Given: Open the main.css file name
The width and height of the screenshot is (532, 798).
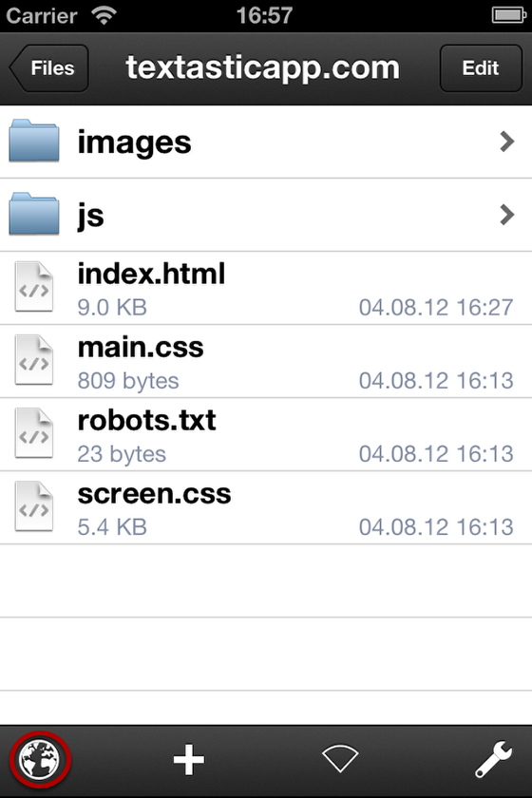Looking at the screenshot, I should coord(141,348).
